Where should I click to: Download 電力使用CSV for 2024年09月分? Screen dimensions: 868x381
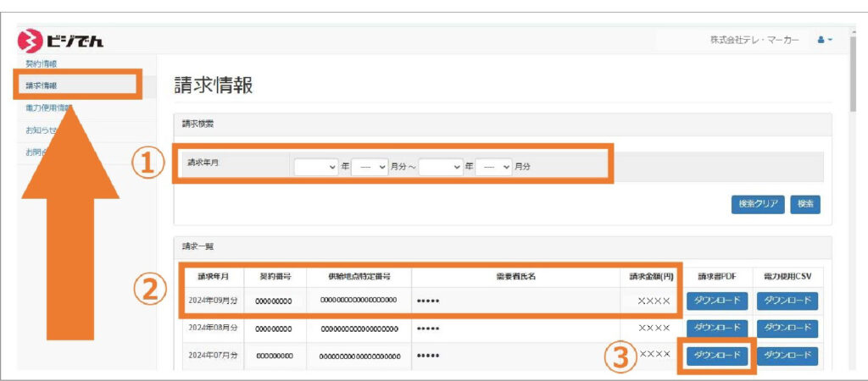[786, 301]
